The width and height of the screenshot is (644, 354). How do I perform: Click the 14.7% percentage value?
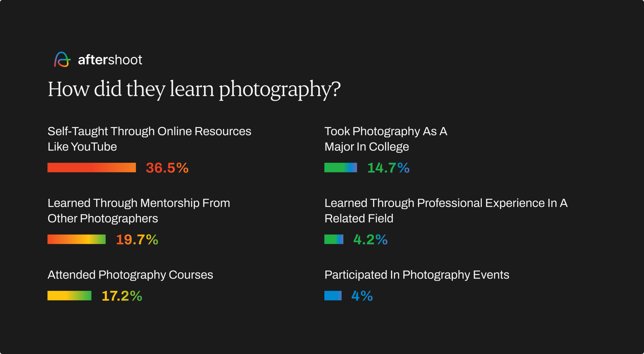[388, 168]
